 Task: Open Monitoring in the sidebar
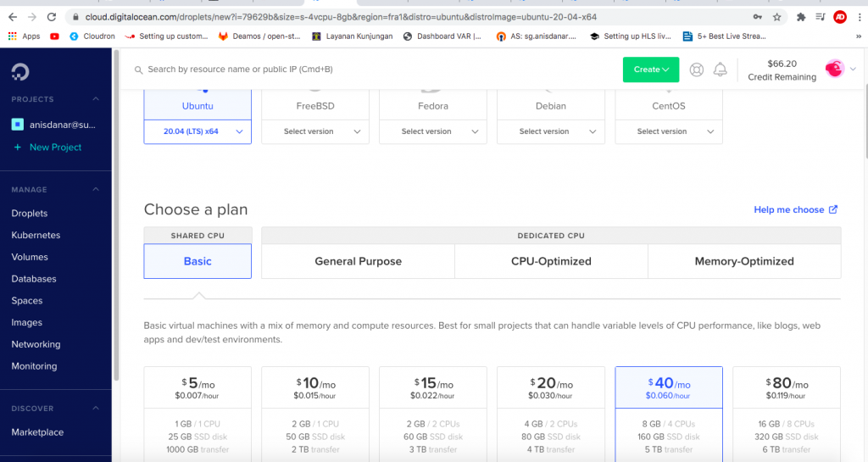pos(34,366)
